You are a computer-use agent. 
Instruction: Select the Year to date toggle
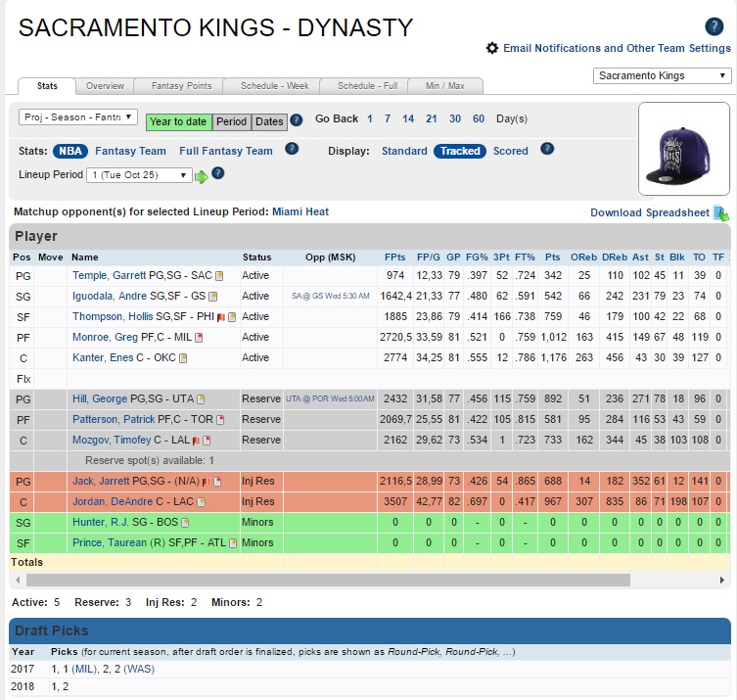[178, 121]
